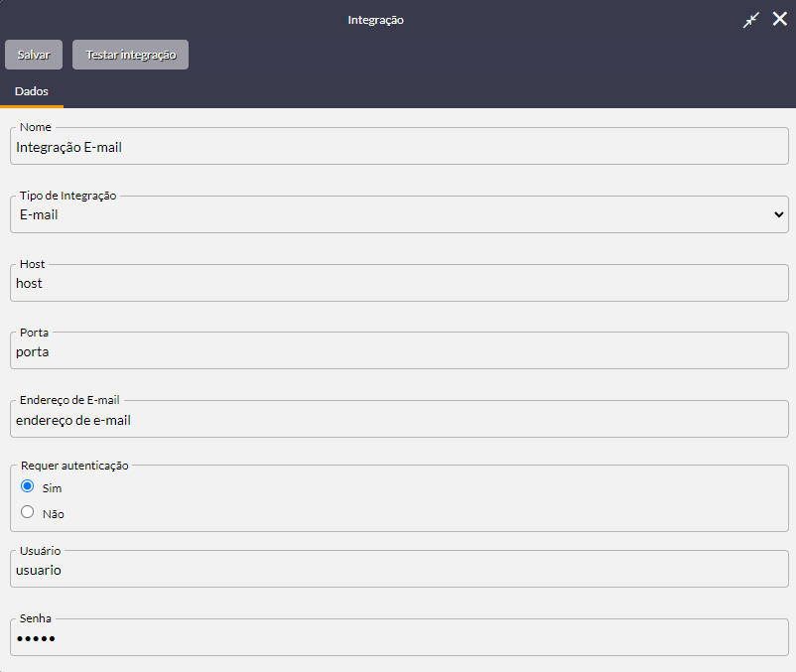796x672 pixels.
Task: Click the Integração dialog title text
Action: [375, 20]
